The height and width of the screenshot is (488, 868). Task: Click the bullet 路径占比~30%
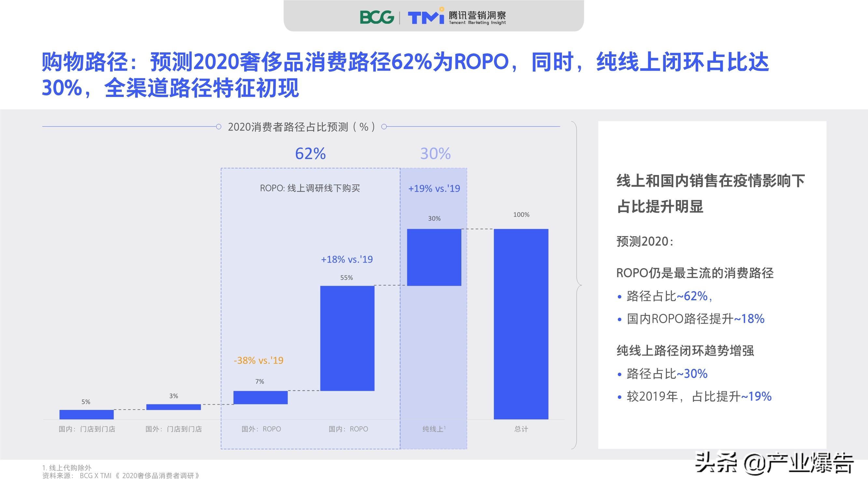(x=663, y=373)
